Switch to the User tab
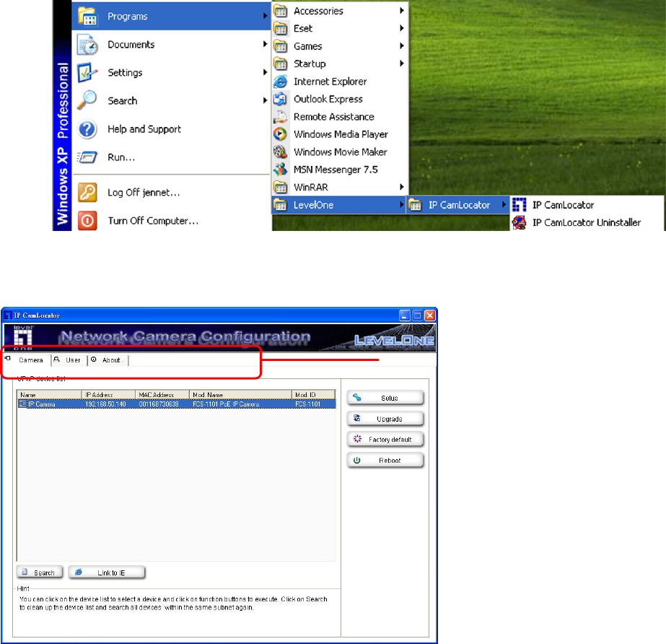 (x=70, y=360)
